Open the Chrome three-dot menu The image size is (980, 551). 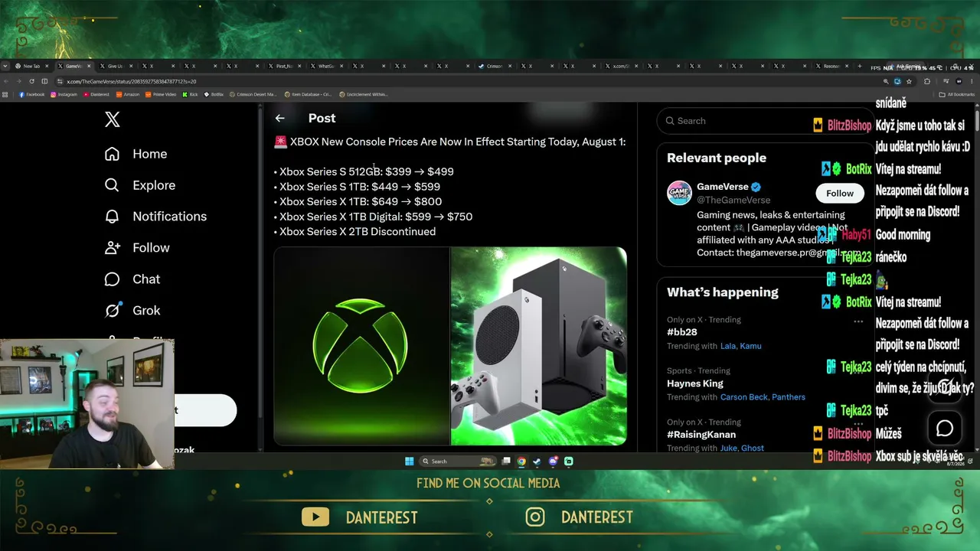[972, 81]
